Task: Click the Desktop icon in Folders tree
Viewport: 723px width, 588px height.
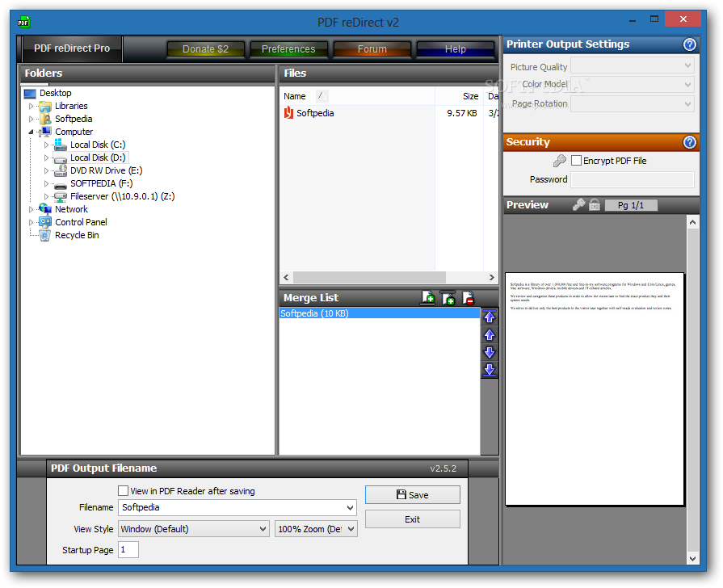Action: point(30,93)
